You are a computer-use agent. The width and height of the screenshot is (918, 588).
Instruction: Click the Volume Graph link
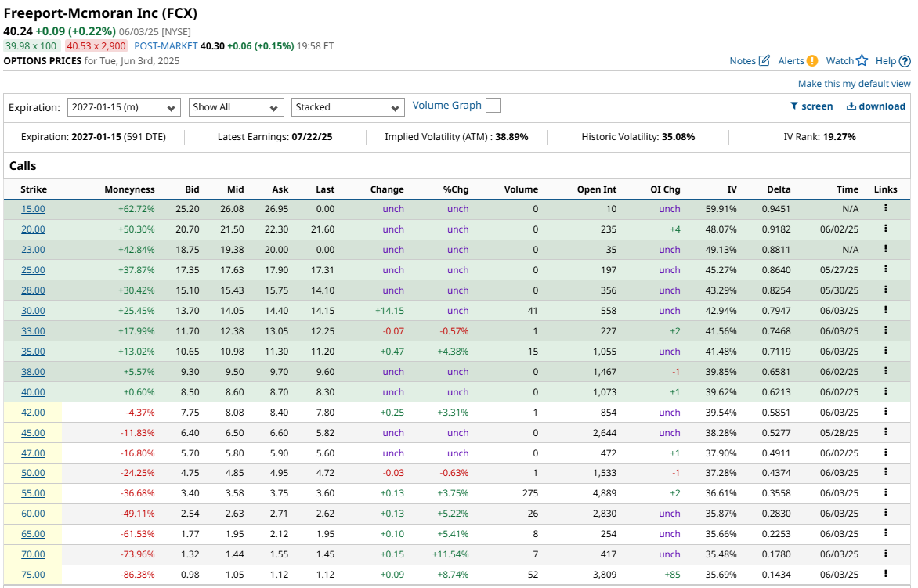point(446,106)
